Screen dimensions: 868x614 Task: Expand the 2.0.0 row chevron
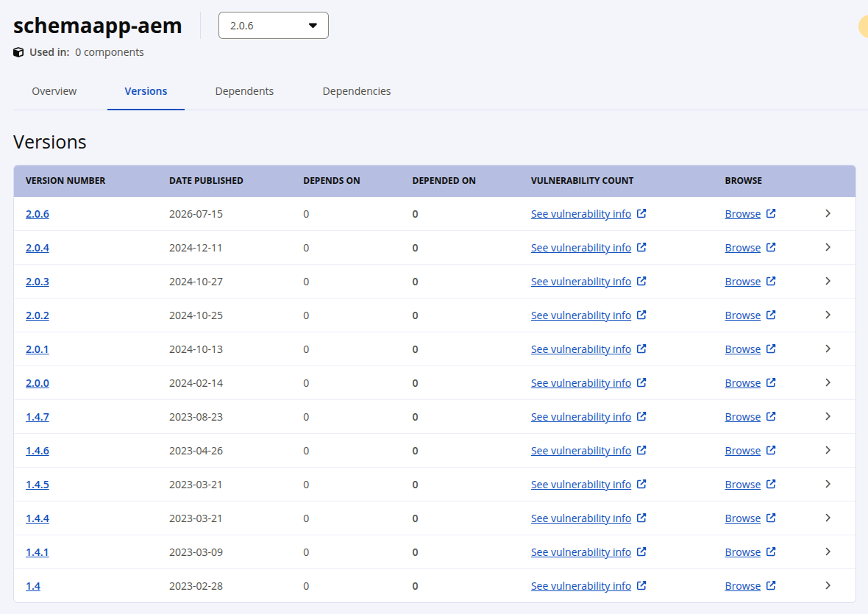[828, 382]
